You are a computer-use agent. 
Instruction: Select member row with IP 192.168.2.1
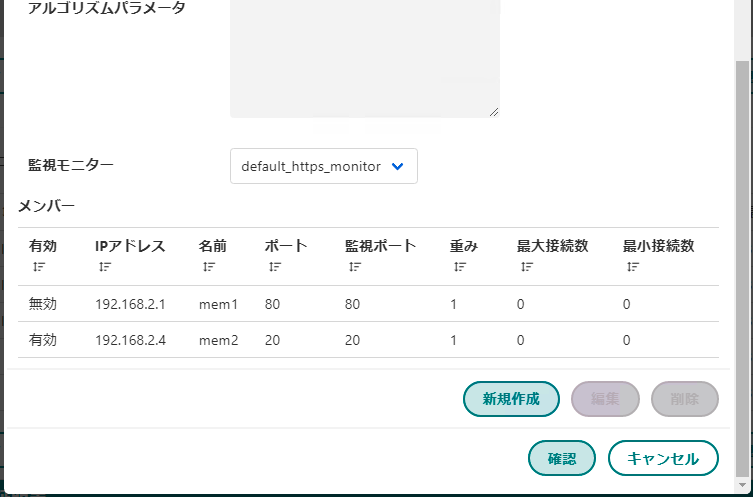pyautogui.click(x=368, y=304)
